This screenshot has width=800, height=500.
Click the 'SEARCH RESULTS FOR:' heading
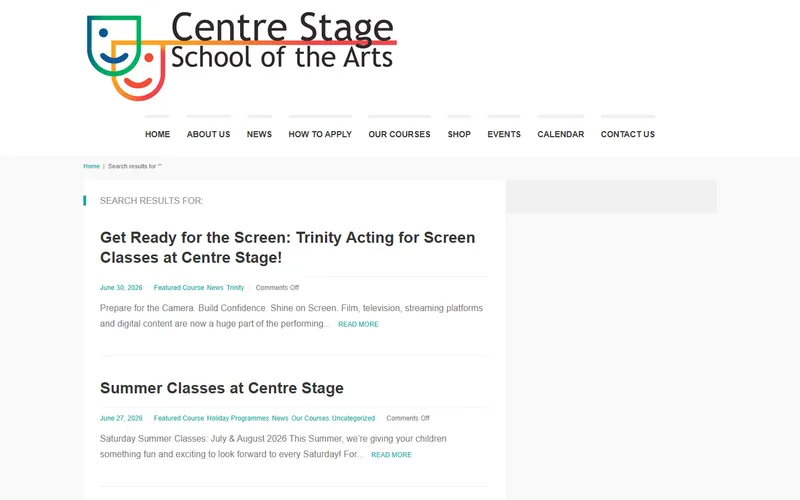tap(152, 201)
